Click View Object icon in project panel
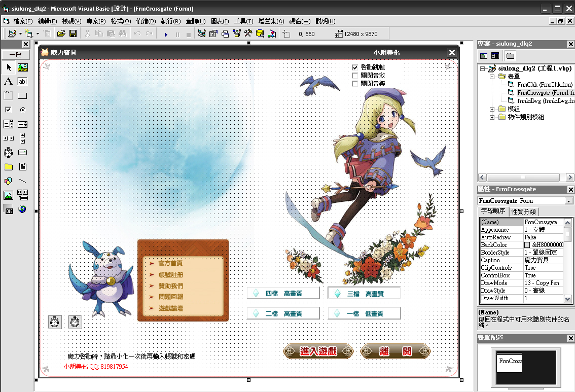 click(x=495, y=56)
